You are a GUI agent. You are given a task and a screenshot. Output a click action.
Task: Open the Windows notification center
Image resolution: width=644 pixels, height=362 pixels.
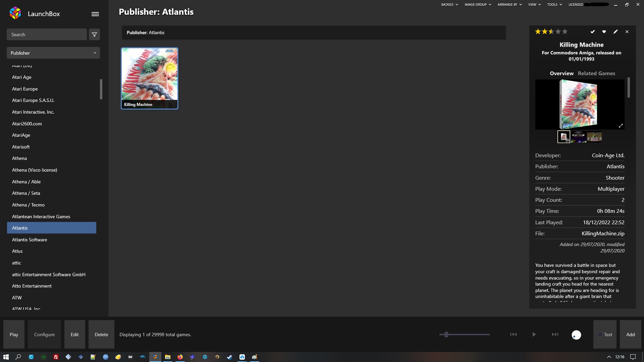pyautogui.click(x=633, y=357)
